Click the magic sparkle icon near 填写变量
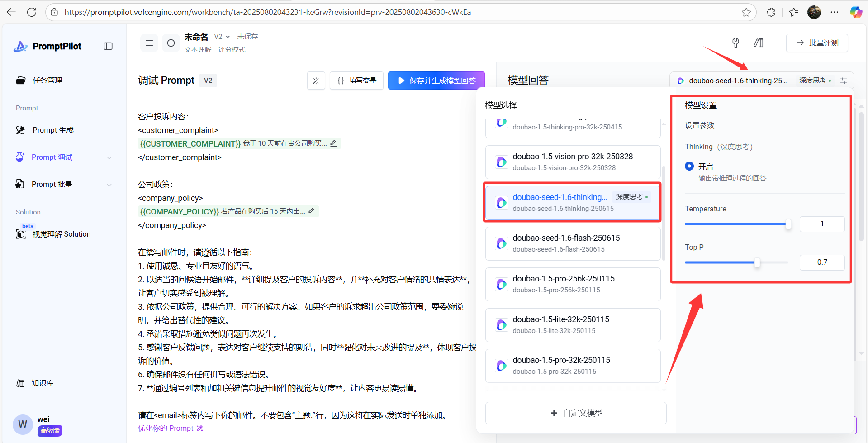The image size is (868, 443). coord(316,81)
